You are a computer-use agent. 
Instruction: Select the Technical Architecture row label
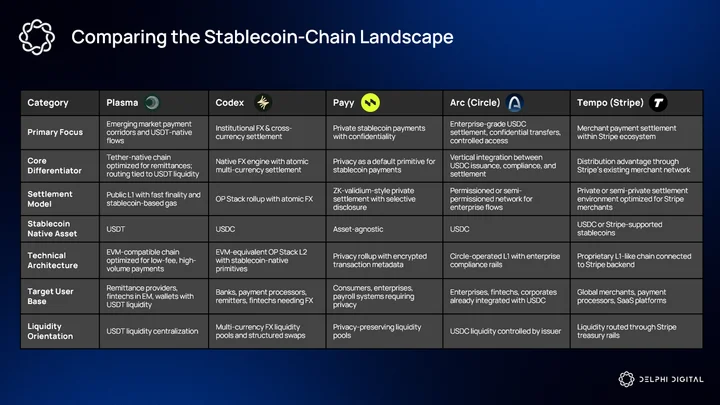click(60, 260)
